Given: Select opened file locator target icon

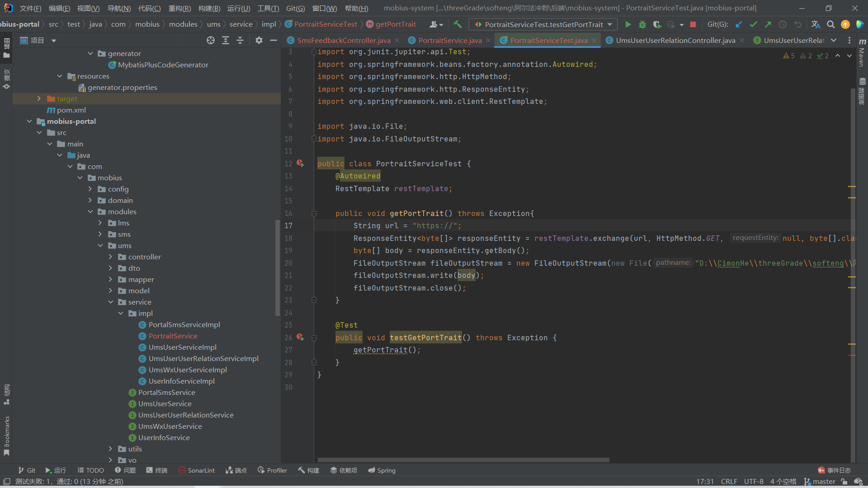Looking at the screenshot, I should click(211, 40).
